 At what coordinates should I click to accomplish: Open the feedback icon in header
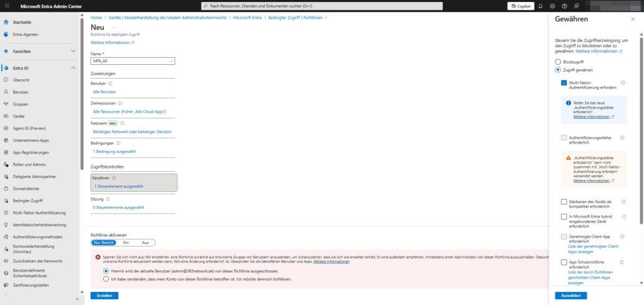coord(577,6)
